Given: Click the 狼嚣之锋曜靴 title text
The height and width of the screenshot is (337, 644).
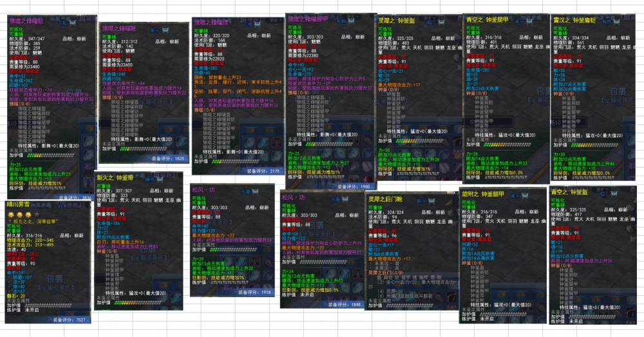Looking at the screenshot, I should tap(120, 29).
